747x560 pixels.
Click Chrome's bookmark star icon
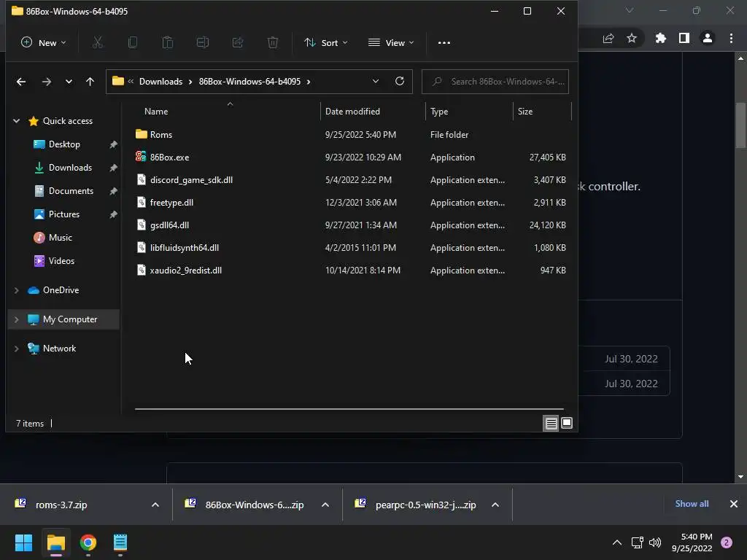tap(632, 38)
